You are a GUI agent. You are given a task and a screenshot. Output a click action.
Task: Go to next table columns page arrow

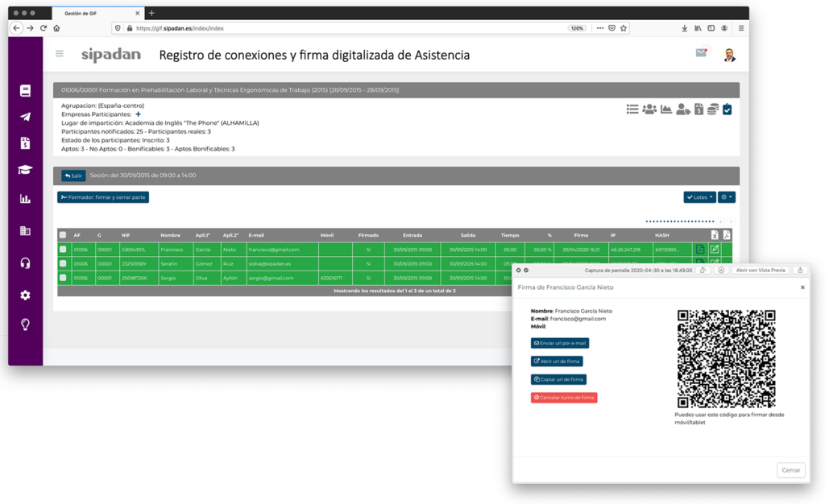coord(731,221)
